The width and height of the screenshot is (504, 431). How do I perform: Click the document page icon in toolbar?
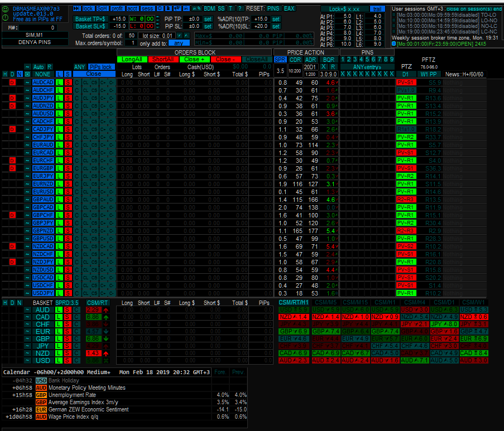point(169,9)
